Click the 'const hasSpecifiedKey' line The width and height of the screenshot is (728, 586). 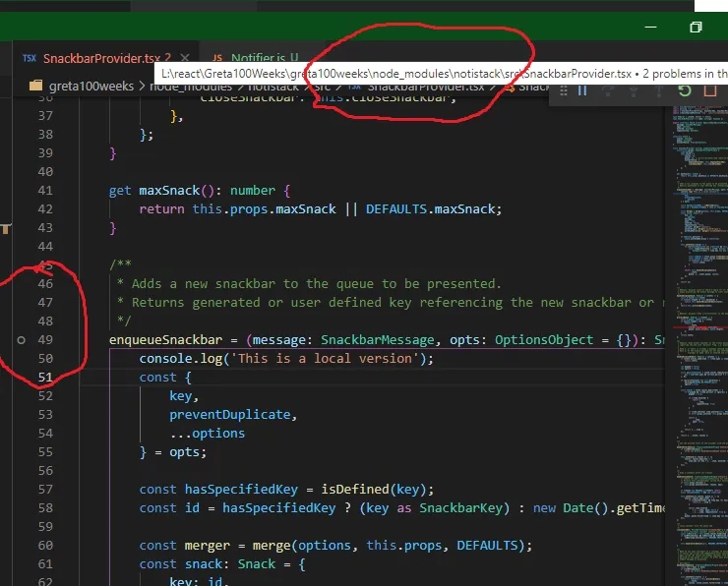286,490
